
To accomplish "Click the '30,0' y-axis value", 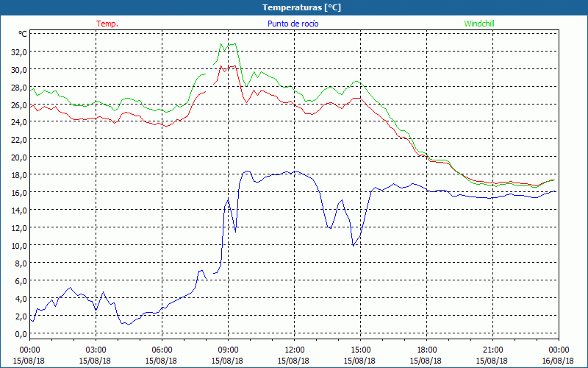I will (20, 69).
